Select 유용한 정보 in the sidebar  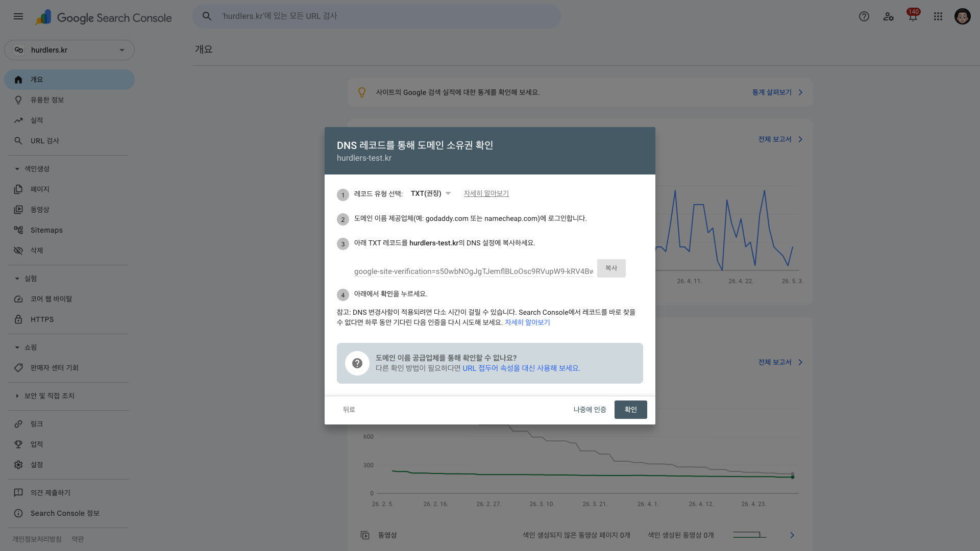[69, 100]
